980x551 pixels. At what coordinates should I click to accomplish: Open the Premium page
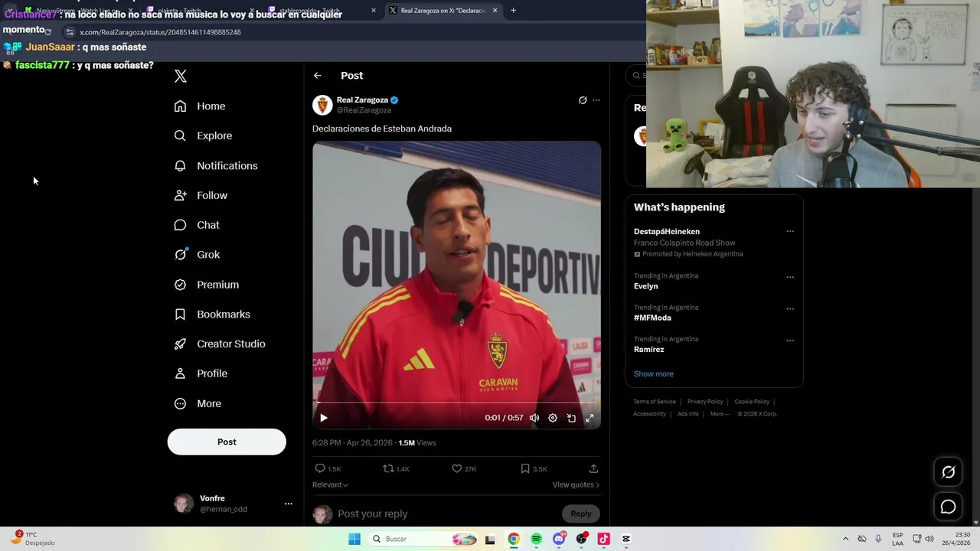pyautogui.click(x=207, y=285)
